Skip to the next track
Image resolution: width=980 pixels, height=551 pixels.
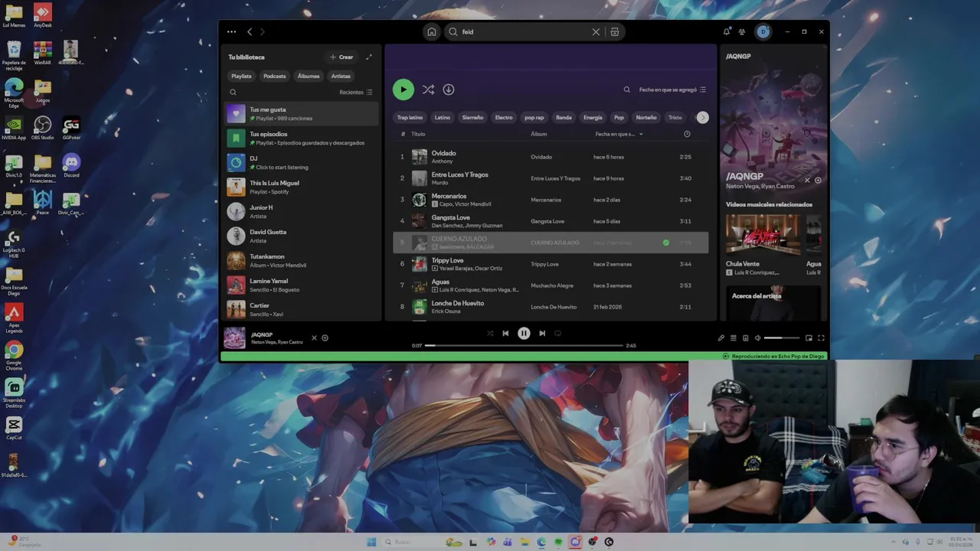(x=542, y=334)
